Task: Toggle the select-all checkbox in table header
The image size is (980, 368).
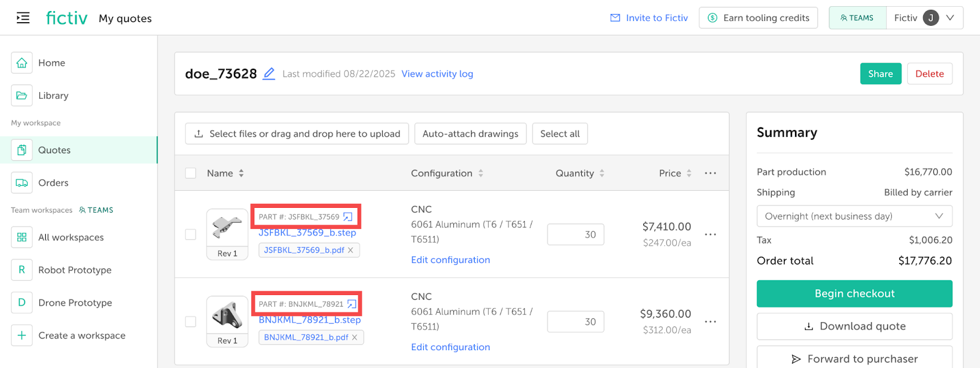Action: tap(190, 173)
